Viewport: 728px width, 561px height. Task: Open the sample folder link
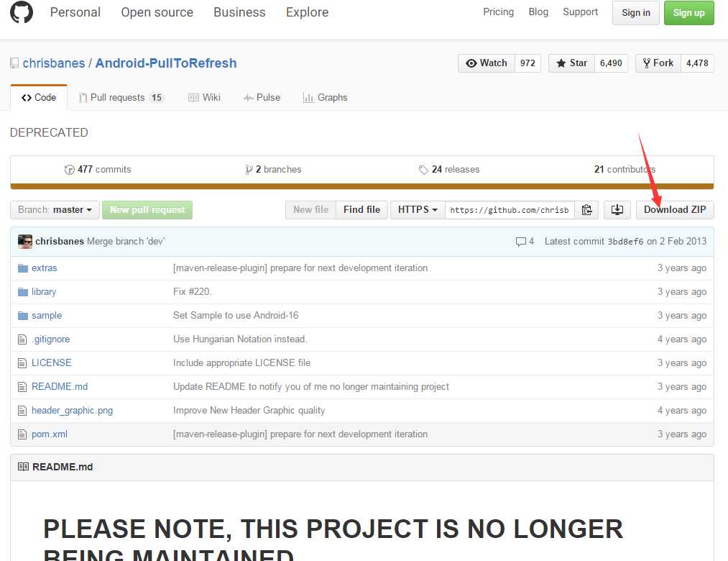click(47, 316)
